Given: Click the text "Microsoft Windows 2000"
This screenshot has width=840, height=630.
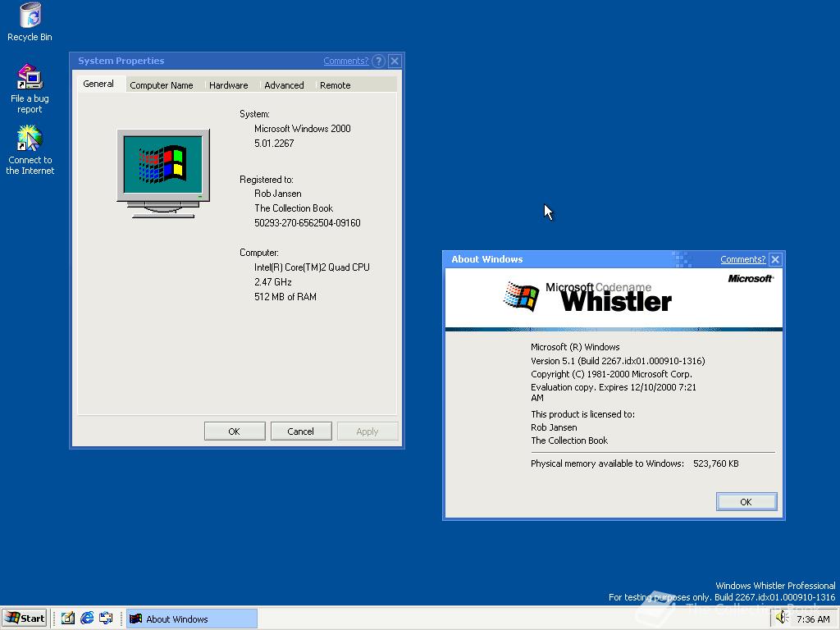Looking at the screenshot, I should tap(303, 129).
